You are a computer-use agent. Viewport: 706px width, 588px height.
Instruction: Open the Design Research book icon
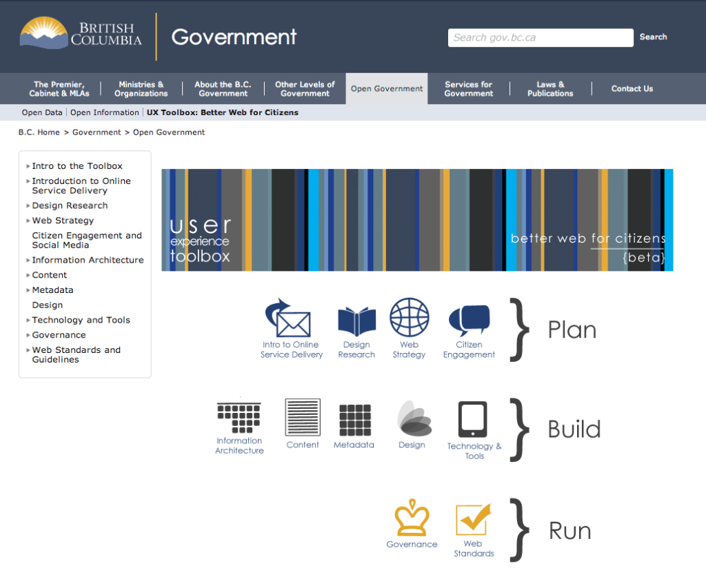[x=356, y=321]
